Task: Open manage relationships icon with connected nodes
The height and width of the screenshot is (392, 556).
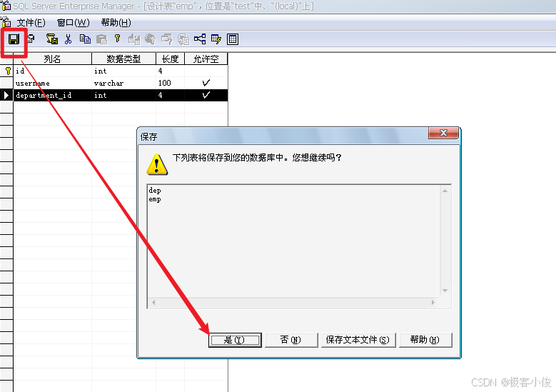Action: (200, 39)
